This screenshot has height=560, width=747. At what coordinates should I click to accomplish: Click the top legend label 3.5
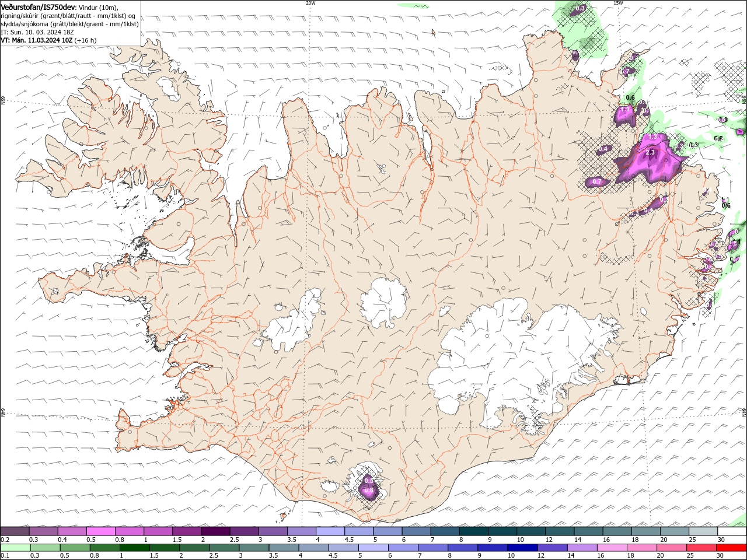tap(292, 540)
